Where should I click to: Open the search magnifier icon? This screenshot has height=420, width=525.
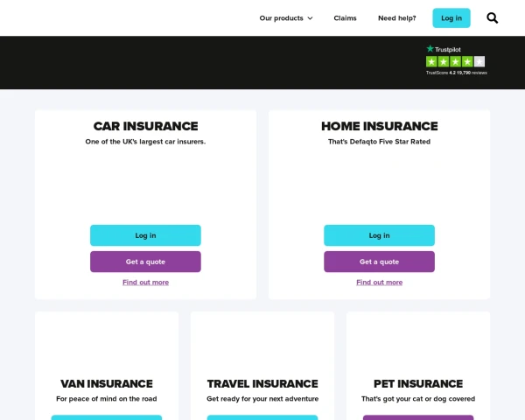pyautogui.click(x=492, y=18)
